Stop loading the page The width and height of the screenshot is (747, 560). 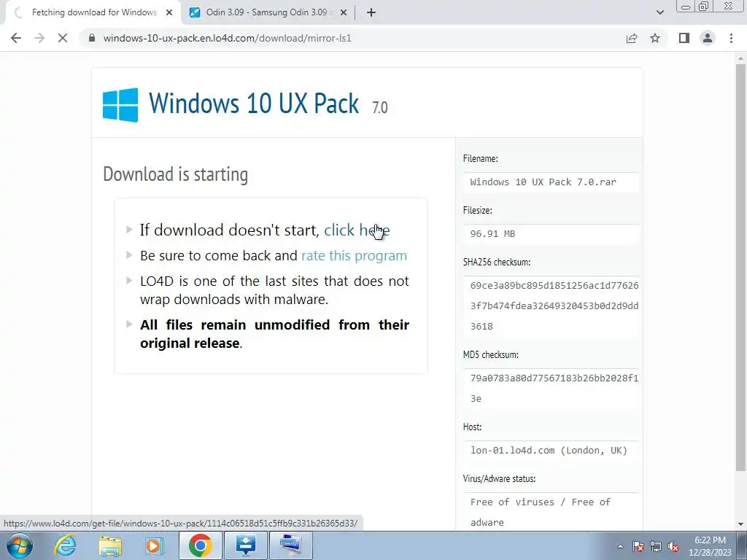[x=63, y=38]
